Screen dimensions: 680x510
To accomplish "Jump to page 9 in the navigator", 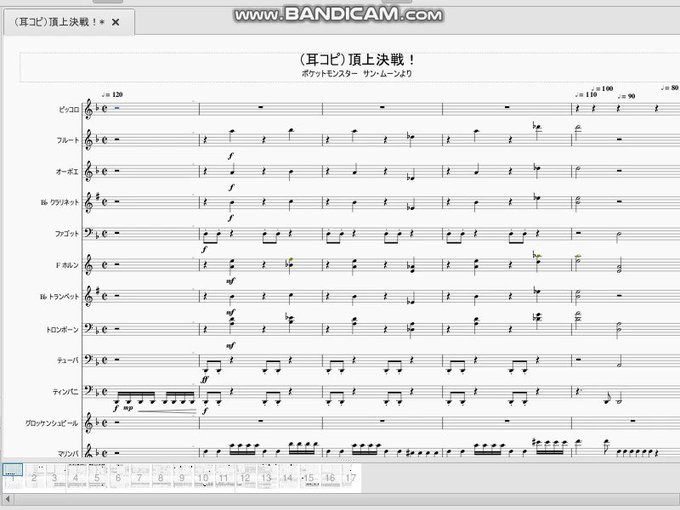I will pos(182,477).
